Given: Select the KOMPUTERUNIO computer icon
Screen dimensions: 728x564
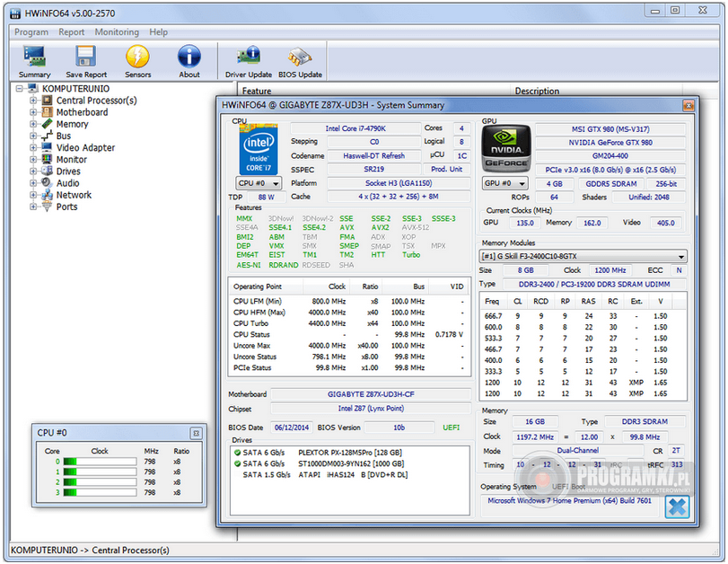Looking at the screenshot, I should [32, 88].
